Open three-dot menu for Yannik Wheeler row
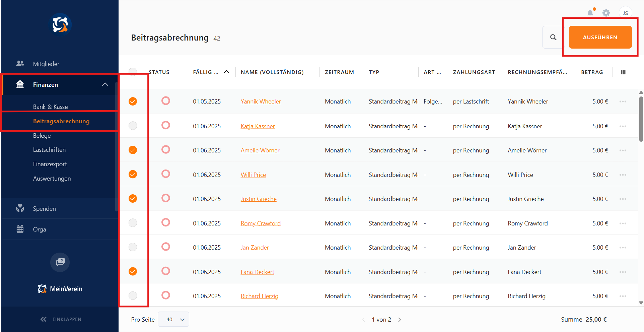 pos(623,102)
